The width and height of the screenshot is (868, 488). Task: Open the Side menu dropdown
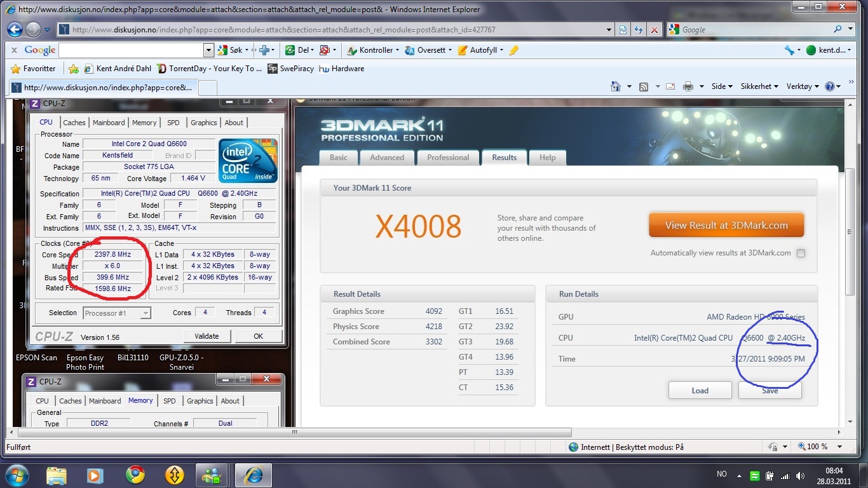pyautogui.click(x=722, y=86)
